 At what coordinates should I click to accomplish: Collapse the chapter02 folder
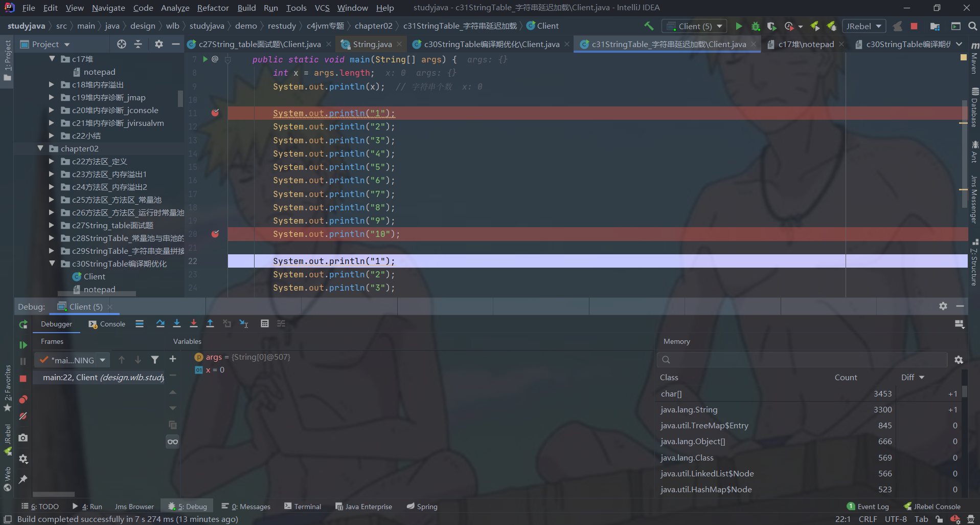pos(40,148)
